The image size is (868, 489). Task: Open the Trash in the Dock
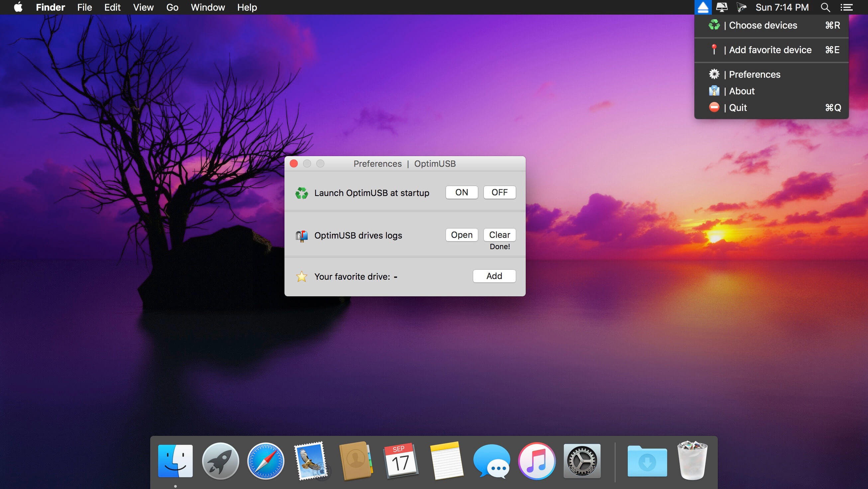pos(692,461)
